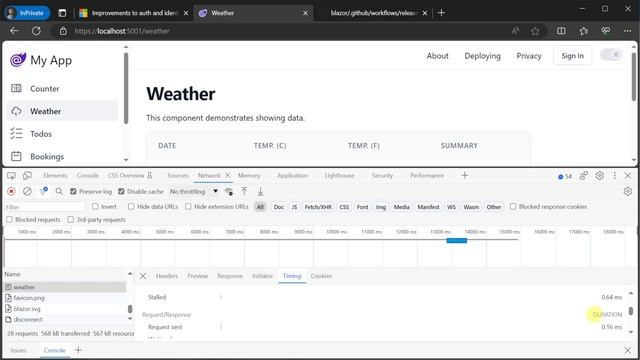Open DevTools customize menu three dots
The height and width of the screenshot is (360, 640).
[x=615, y=176]
